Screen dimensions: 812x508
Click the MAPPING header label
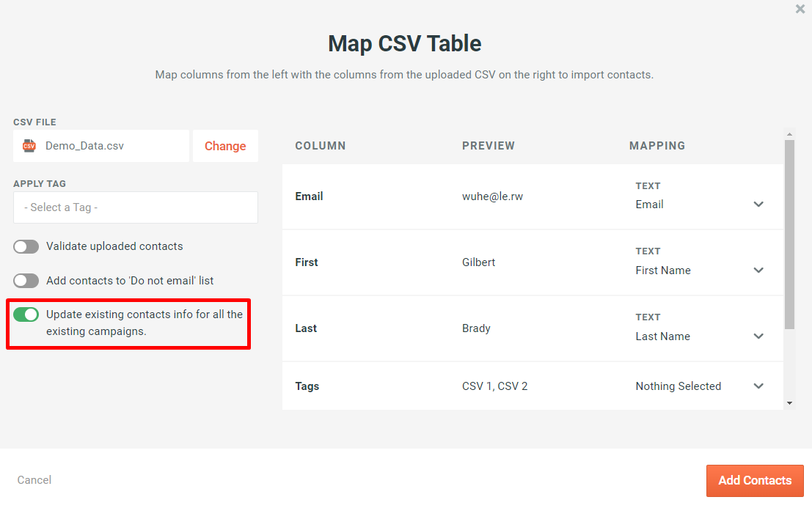click(x=657, y=146)
